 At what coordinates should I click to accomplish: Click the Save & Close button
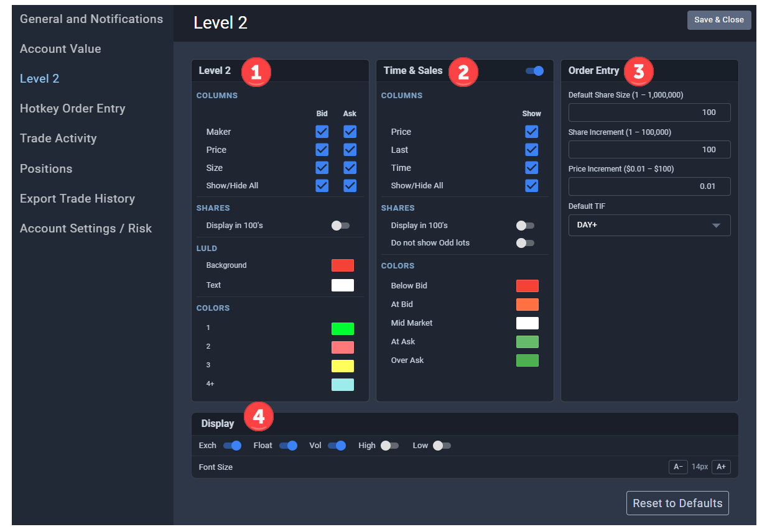coord(719,20)
